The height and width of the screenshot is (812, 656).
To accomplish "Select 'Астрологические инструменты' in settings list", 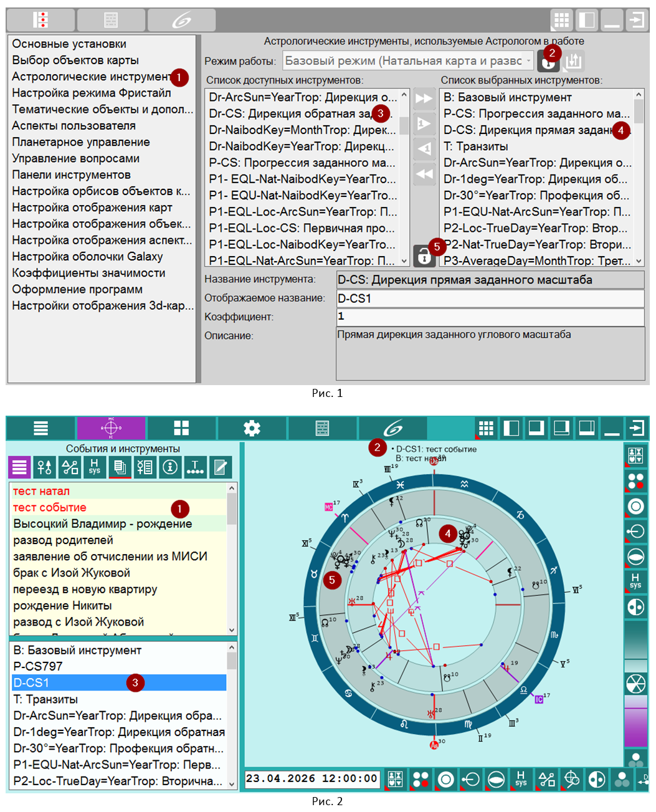I will coord(91,77).
